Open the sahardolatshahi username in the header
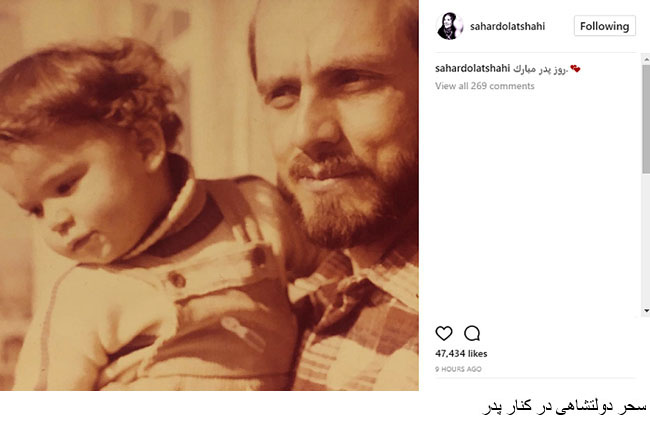This screenshot has width=650, height=421. coord(507,26)
